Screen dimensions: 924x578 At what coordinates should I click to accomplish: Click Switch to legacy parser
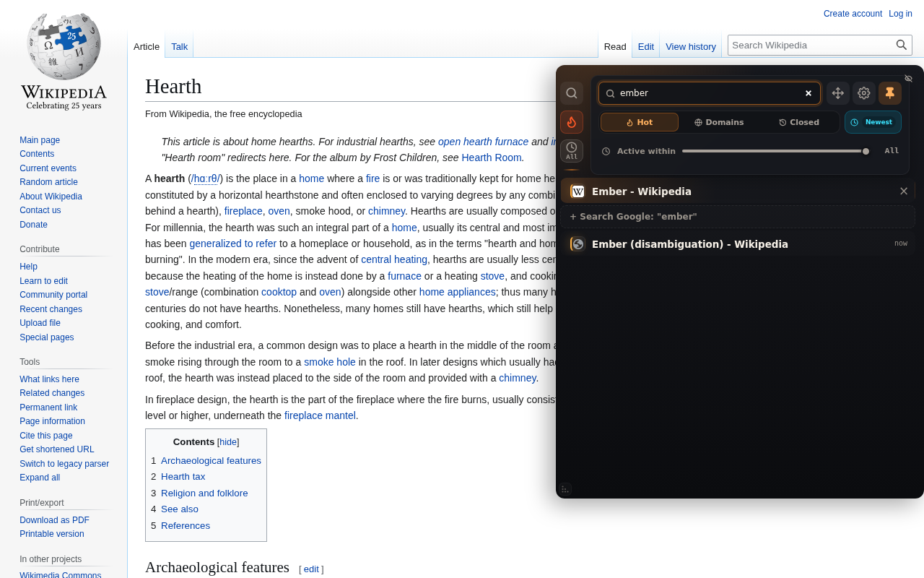pyautogui.click(x=64, y=464)
